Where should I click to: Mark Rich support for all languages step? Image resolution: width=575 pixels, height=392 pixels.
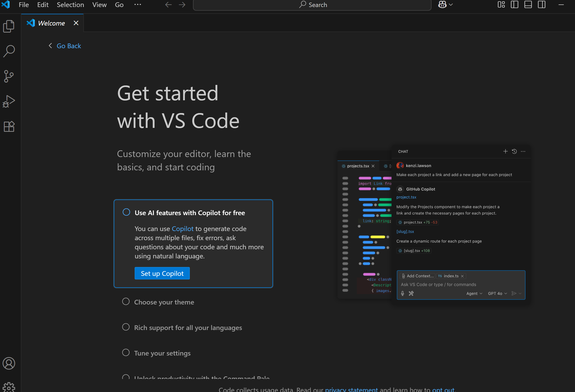(126, 327)
